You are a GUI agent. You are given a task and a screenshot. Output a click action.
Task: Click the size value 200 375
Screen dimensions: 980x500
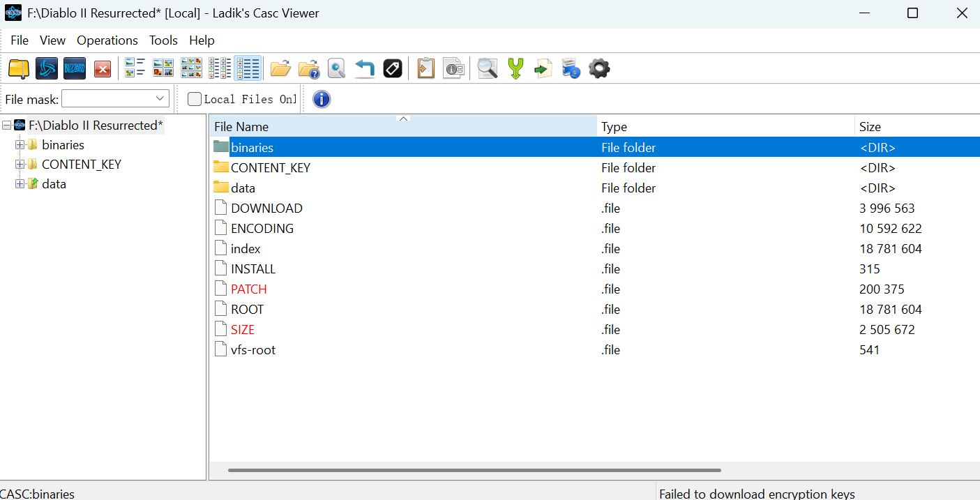coord(882,289)
